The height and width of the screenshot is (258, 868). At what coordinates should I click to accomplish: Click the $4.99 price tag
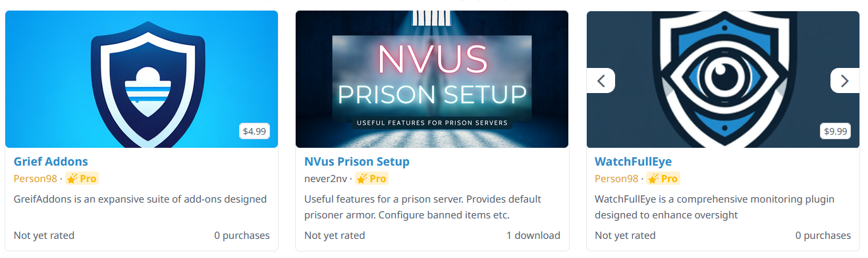(x=254, y=131)
